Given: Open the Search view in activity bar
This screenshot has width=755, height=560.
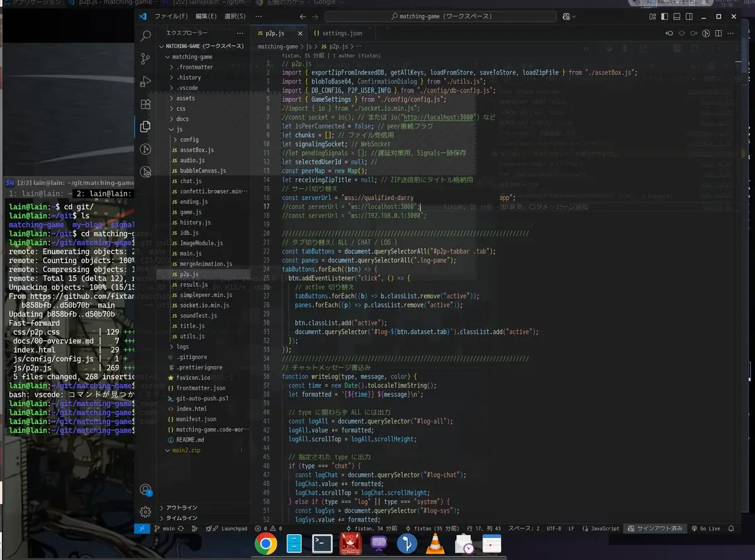Looking at the screenshot, I should point(145,36).
